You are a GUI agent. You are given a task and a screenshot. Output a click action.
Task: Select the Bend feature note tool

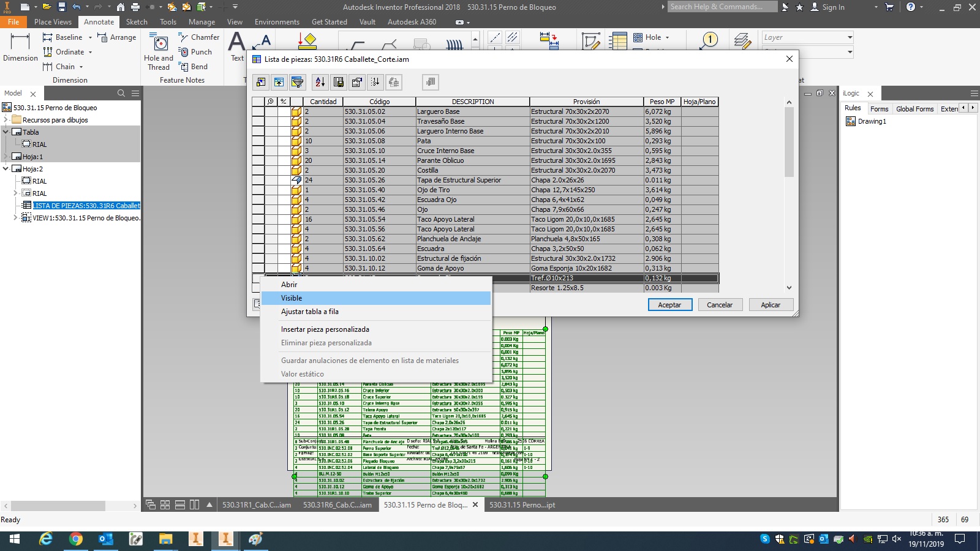coord(194,67)
